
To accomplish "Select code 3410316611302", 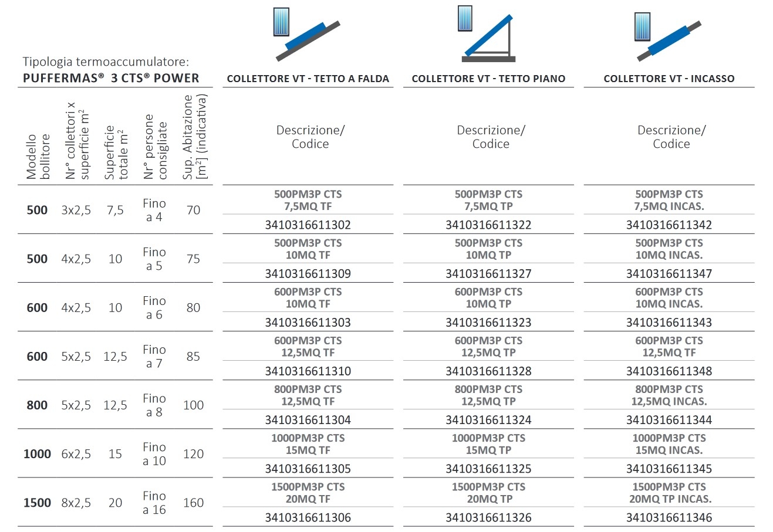I will (x=308, y=225).
